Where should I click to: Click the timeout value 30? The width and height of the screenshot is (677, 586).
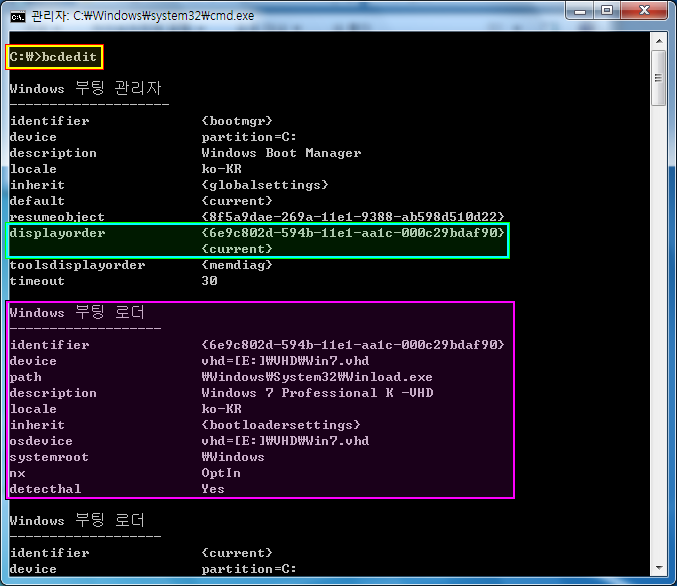pyautogui.click(x=209, y=281)
